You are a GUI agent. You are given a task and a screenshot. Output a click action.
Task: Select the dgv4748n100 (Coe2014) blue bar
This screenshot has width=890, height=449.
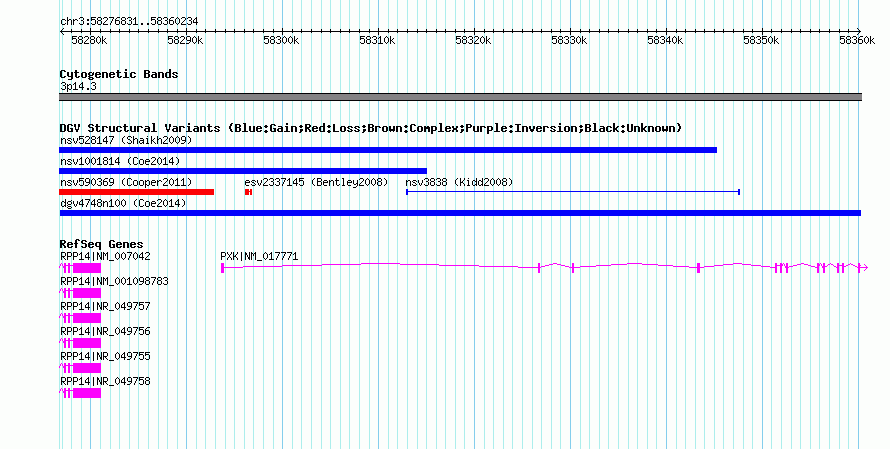tap(460, 213)
